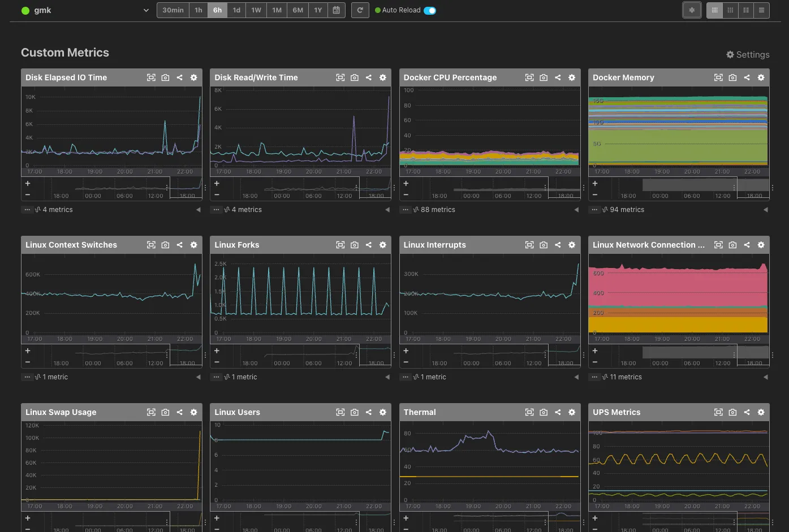Click the share icon on the UPS Metrics chart
The height and width of the screenshot is (532, 789).
pos(747,412)
